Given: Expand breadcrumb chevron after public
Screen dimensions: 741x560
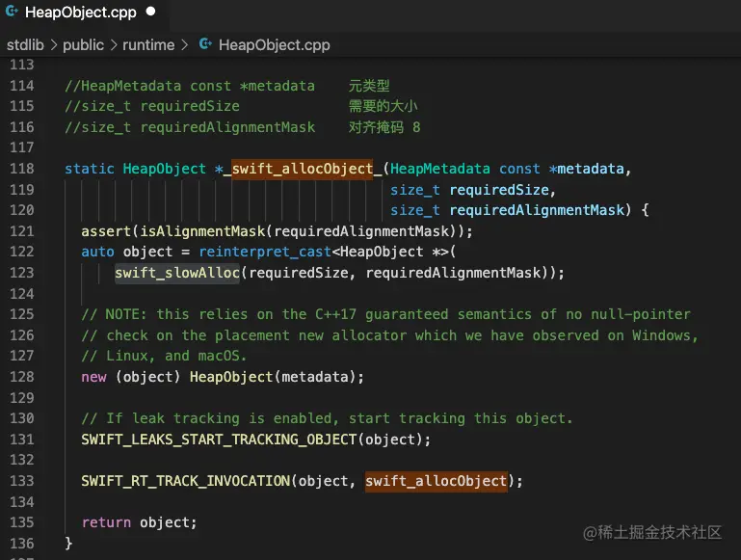Looking at the screenshot, I should [x=114, y=45].
